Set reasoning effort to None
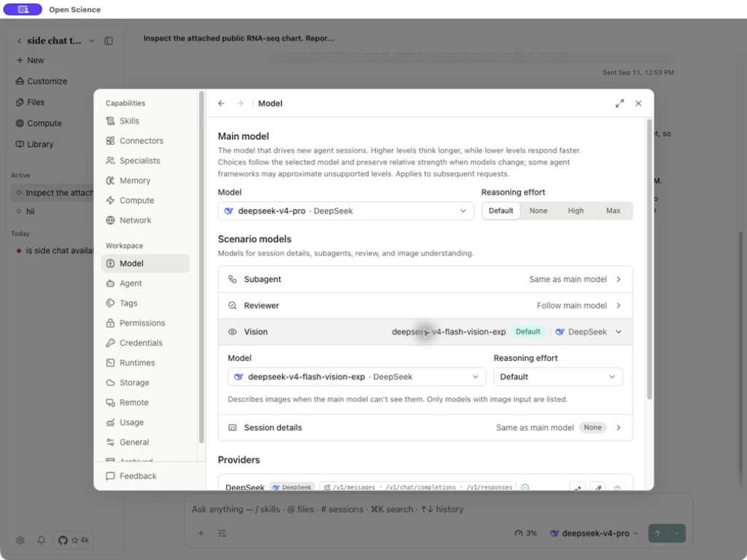 coord(538,211)
